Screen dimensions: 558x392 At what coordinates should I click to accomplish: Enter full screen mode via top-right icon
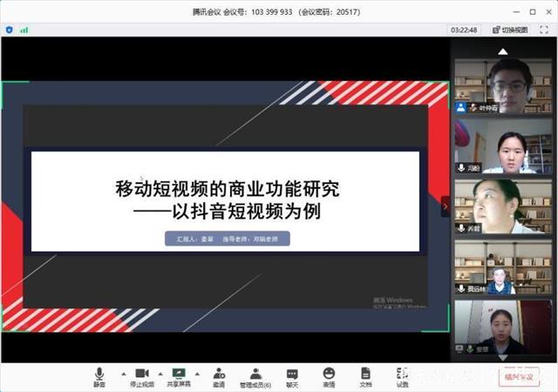546,30
